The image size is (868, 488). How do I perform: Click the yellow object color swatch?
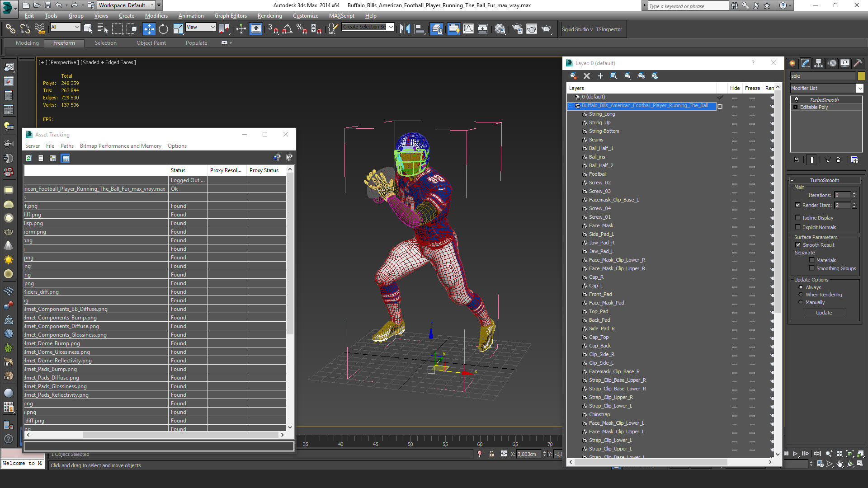(861, 76)
